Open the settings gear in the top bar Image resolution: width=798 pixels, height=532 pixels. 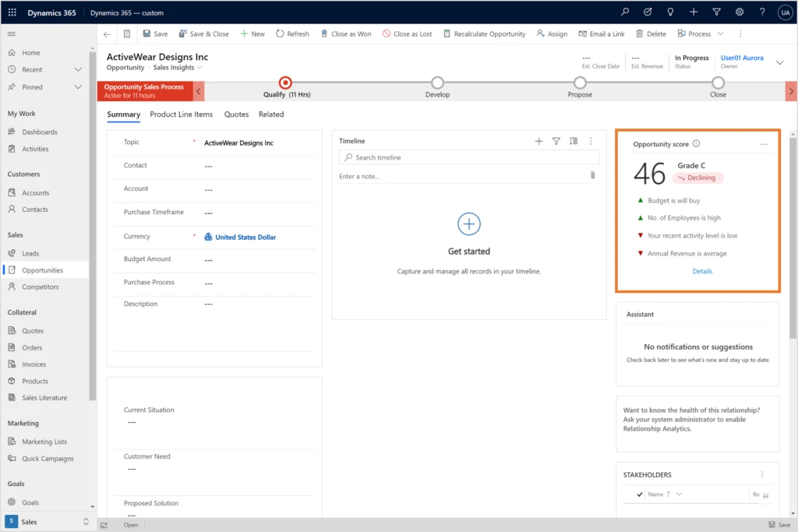tap(739, 12)
